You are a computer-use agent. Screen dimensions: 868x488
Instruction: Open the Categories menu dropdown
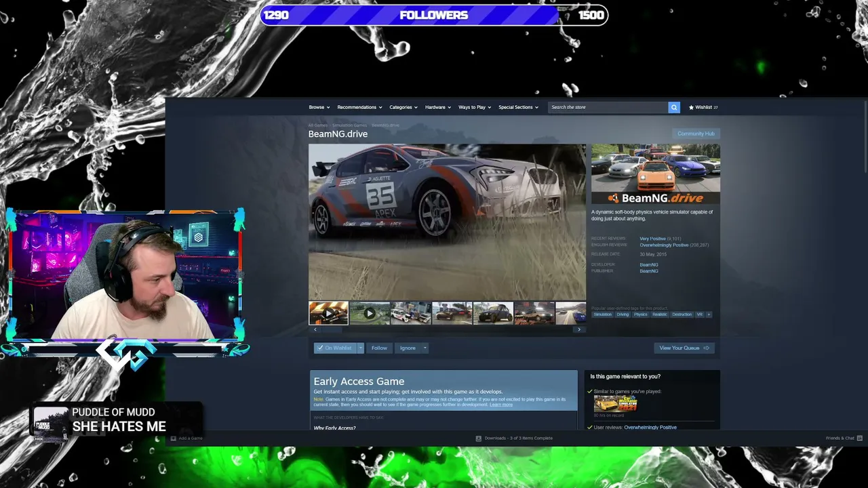[403, 107]
